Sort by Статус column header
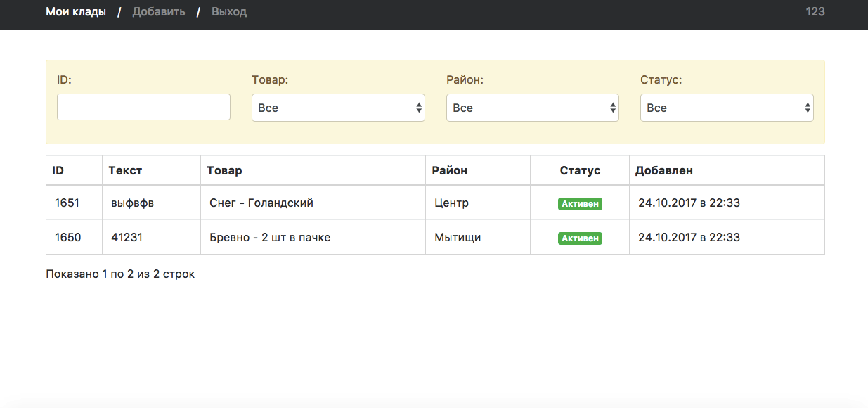This screenshot has height=408, width=868. pos(580,170)
